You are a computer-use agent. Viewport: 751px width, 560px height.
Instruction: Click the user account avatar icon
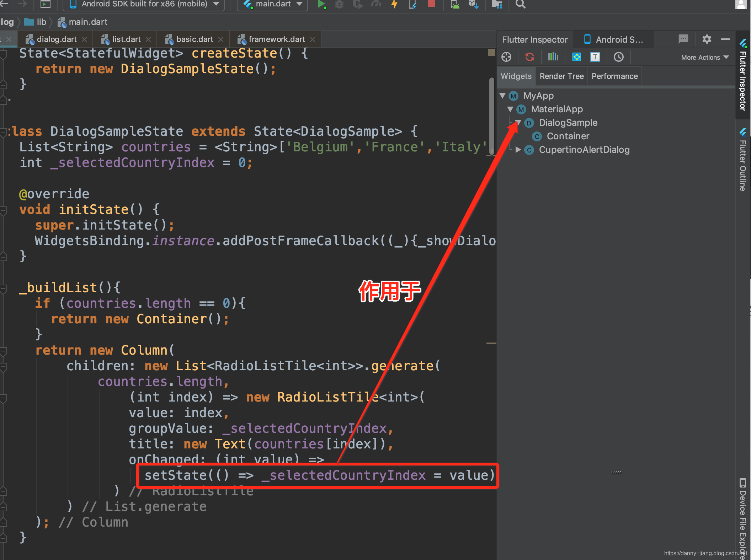coord(741,4)
